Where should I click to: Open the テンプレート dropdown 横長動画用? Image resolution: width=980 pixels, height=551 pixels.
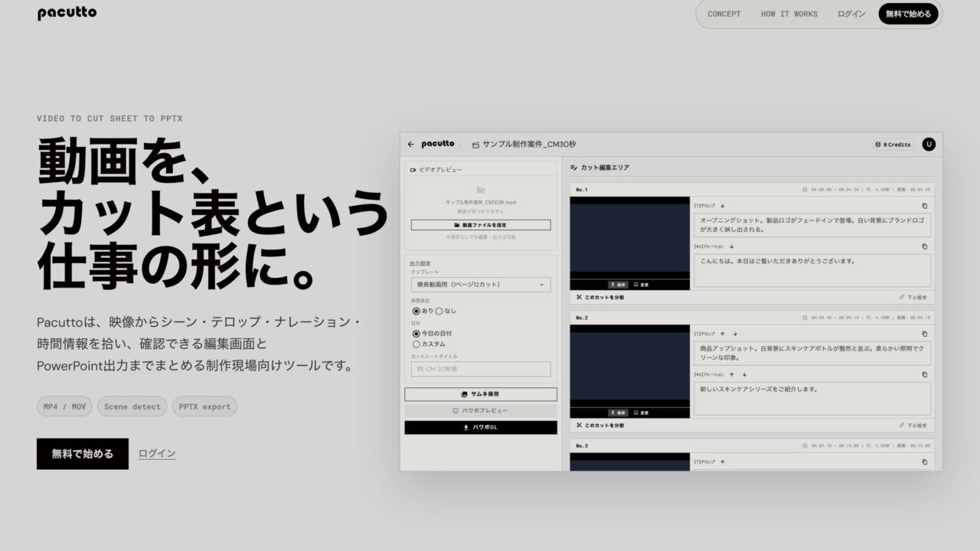481,285
